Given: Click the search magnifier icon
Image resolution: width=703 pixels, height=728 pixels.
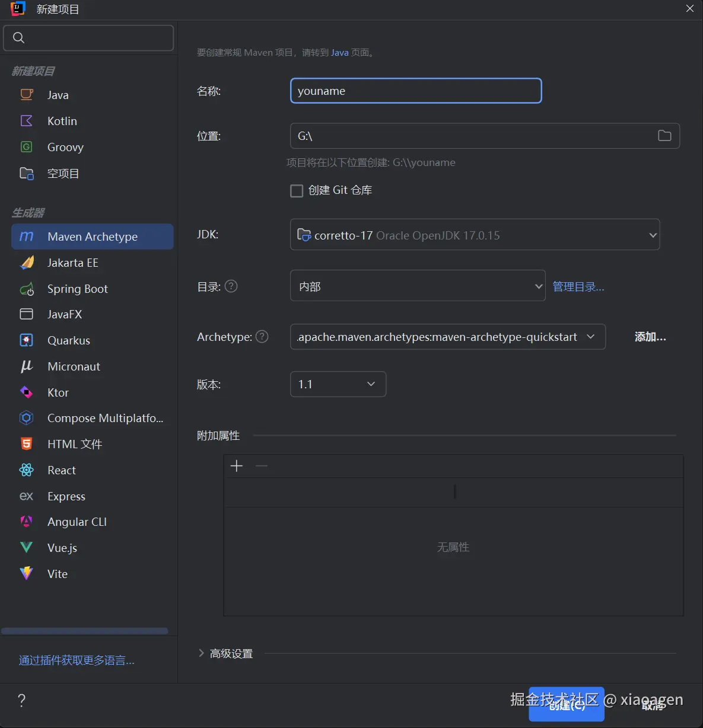Looking at the screenshot, I should pyautogui.click(x=18, y=38).
